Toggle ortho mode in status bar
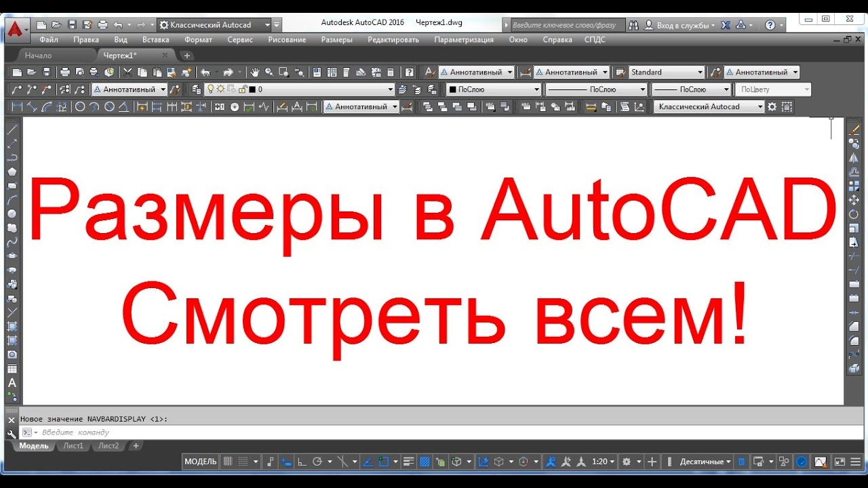 [301, 462]
